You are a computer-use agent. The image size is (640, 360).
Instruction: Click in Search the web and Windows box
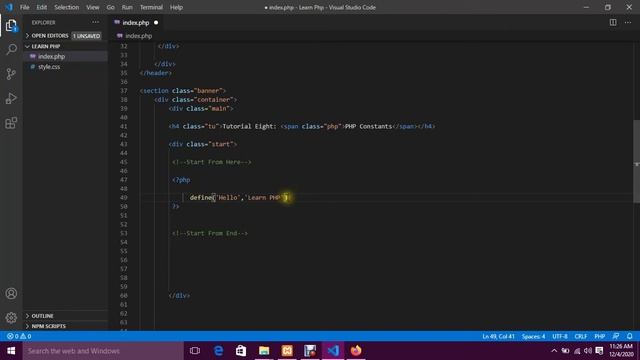tap(103, 351)
